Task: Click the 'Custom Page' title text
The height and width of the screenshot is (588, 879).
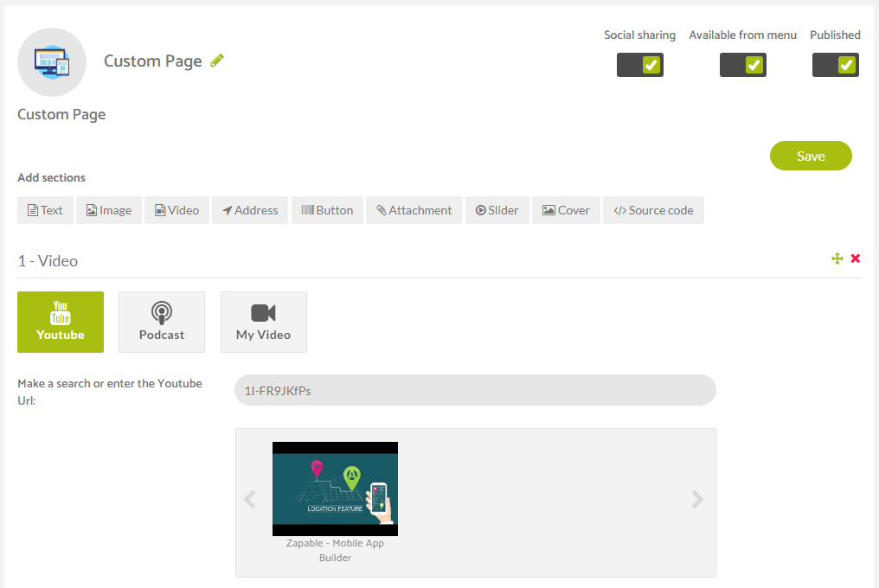Action: (153, 61)
